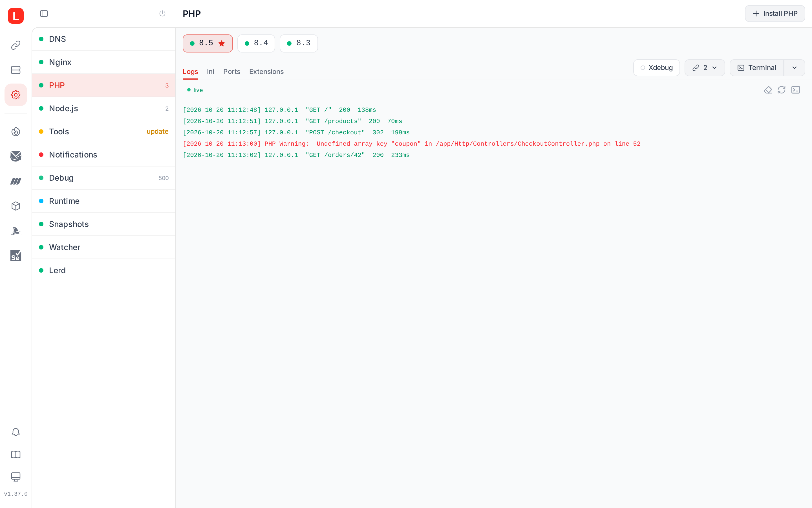Open the documentation book icon
The image size is (812, 508).
(16, 454)
